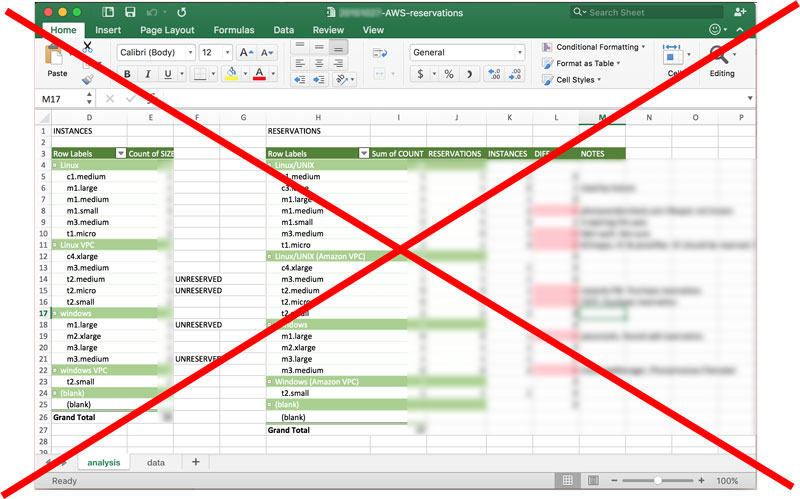Image resolution: width=800 pixels, height=499 pixels.
Task: Increase font size with large A icon
Action: 246,53
